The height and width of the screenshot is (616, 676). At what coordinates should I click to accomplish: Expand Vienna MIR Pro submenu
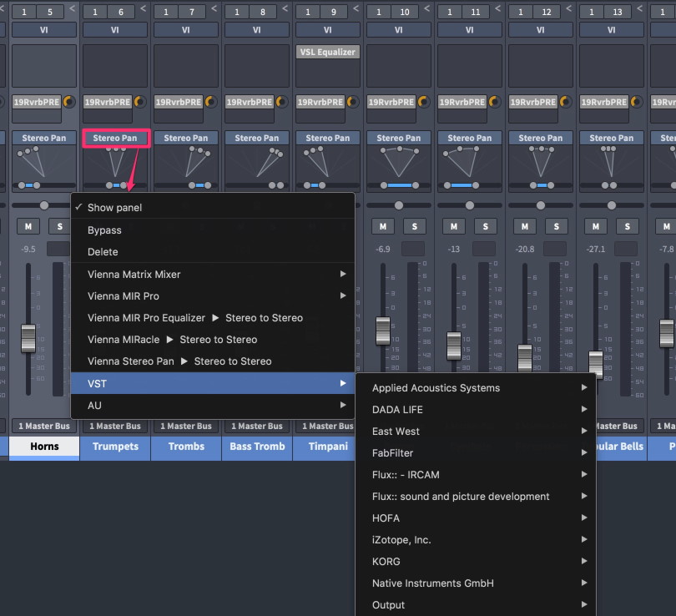(x=213, y=295)
